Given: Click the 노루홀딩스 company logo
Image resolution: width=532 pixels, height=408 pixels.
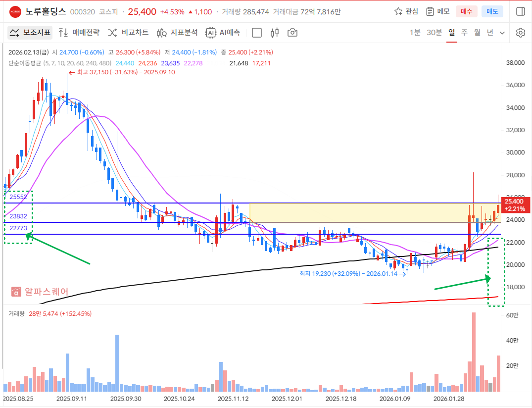Looking at the screenshot, I should (x=15, y=11).
